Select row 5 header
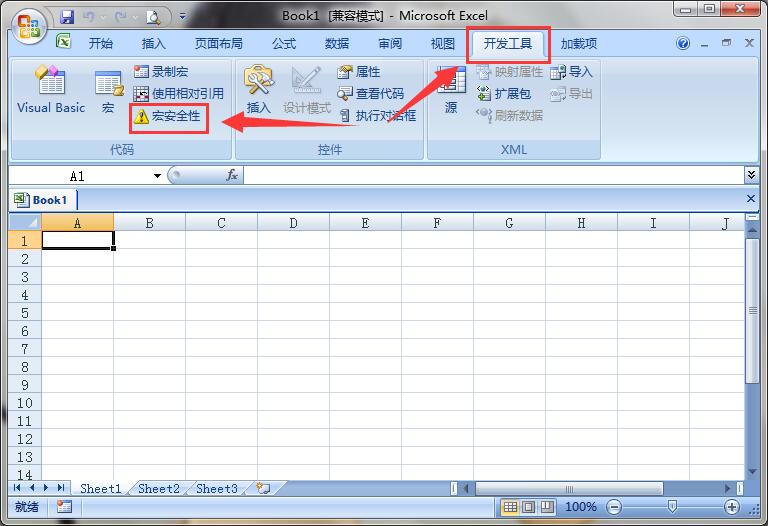The image size is (768, 526). pyautogui.click(x=25, y=313)
